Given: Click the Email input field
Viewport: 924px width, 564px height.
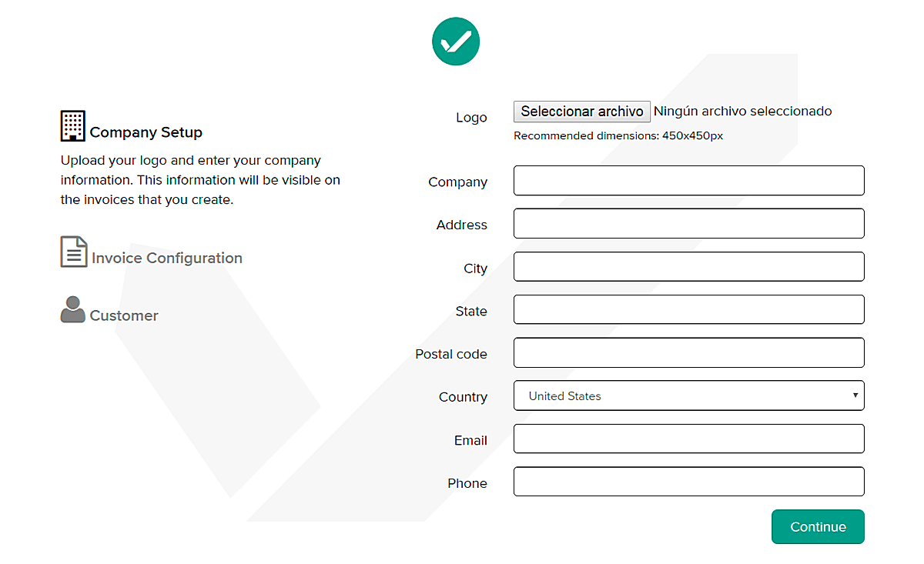Looking at the screenshot, I should coord(688,439).
